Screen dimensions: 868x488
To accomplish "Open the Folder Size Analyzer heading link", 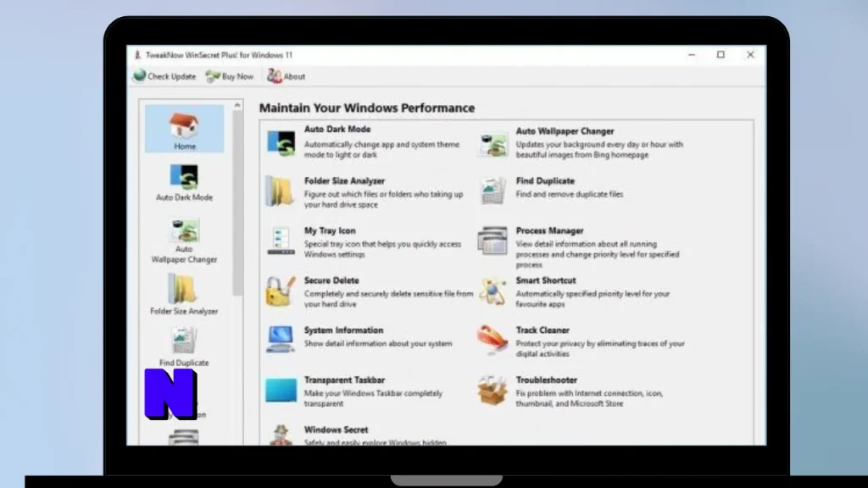I will pos(344,181).
